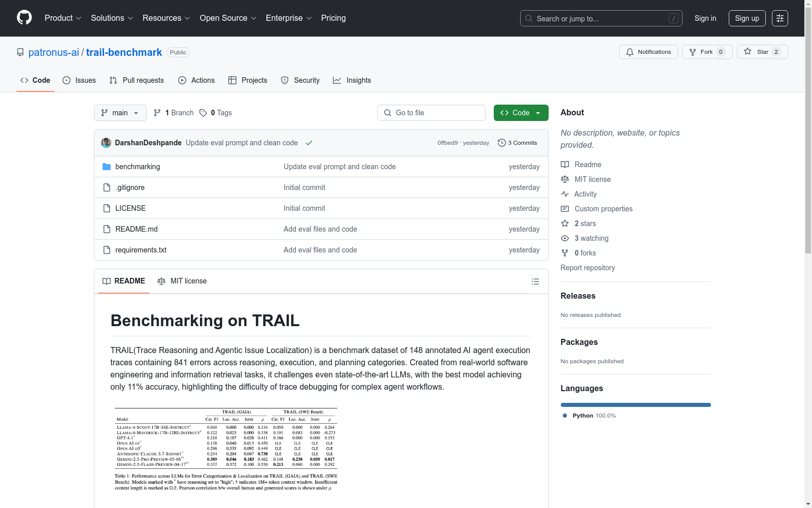Viewport: 812px width, 508px height.
Task: Click the Notifications button
Action: pos(649,52)
